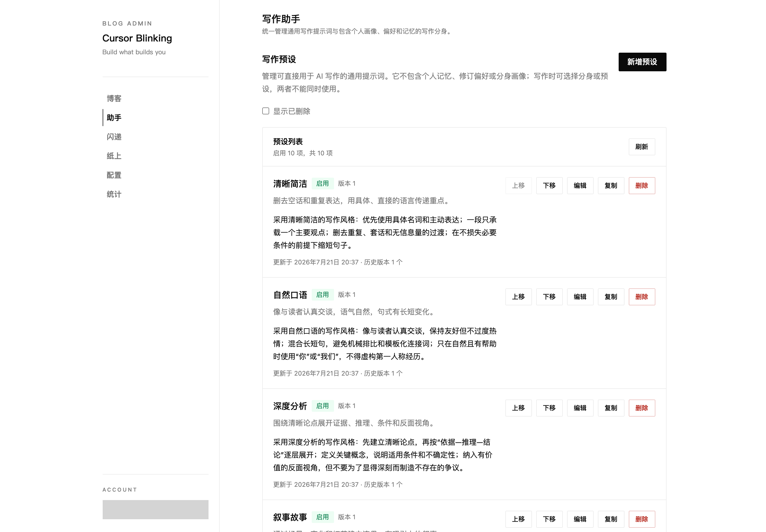Viewport: 766px width, 532px height.
Task: Move 深度分析 preset up with 上移
Action: pos(518,408)
